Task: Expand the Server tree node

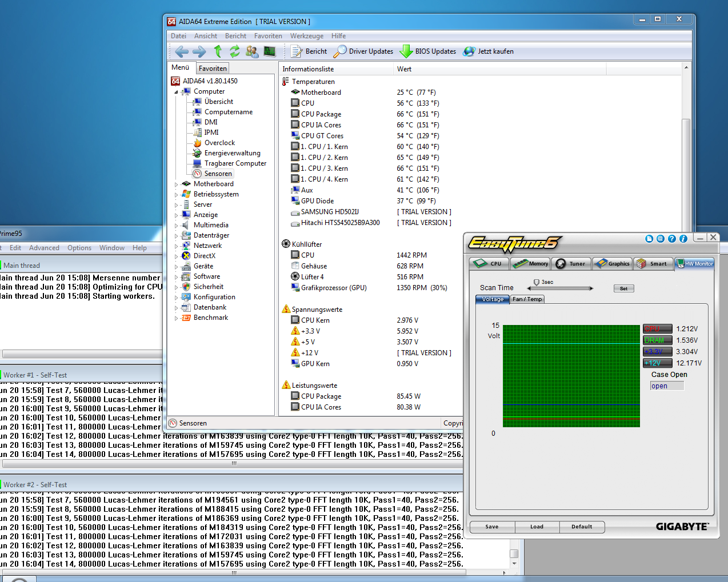Action: [176, 205]
